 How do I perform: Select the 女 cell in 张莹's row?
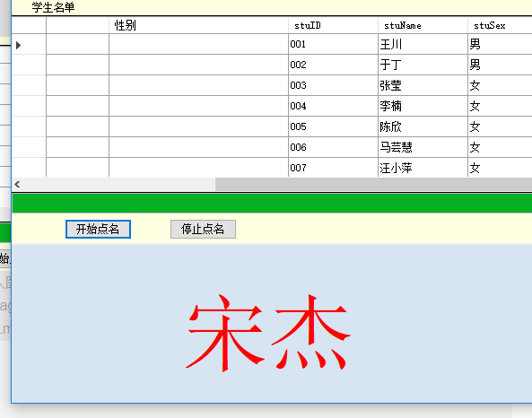pyautogui.click(x=500, y=85)
